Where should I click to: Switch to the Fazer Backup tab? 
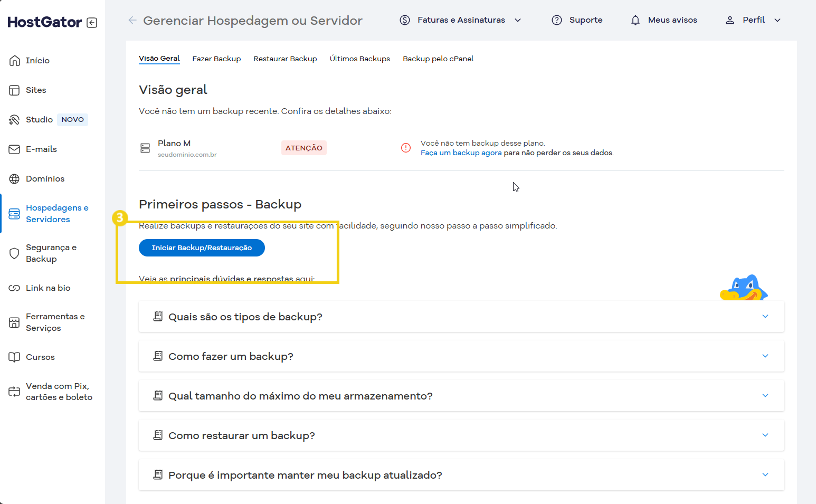216,59
